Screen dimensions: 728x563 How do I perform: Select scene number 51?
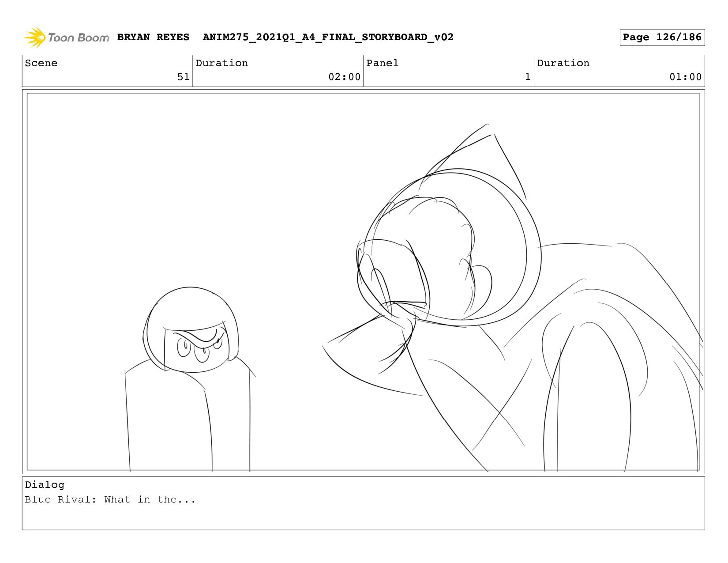point(183,77)
